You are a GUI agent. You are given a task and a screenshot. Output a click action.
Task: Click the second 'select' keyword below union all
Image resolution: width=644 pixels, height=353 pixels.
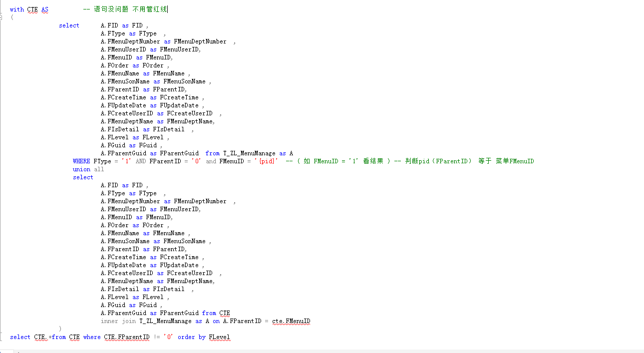83,177
